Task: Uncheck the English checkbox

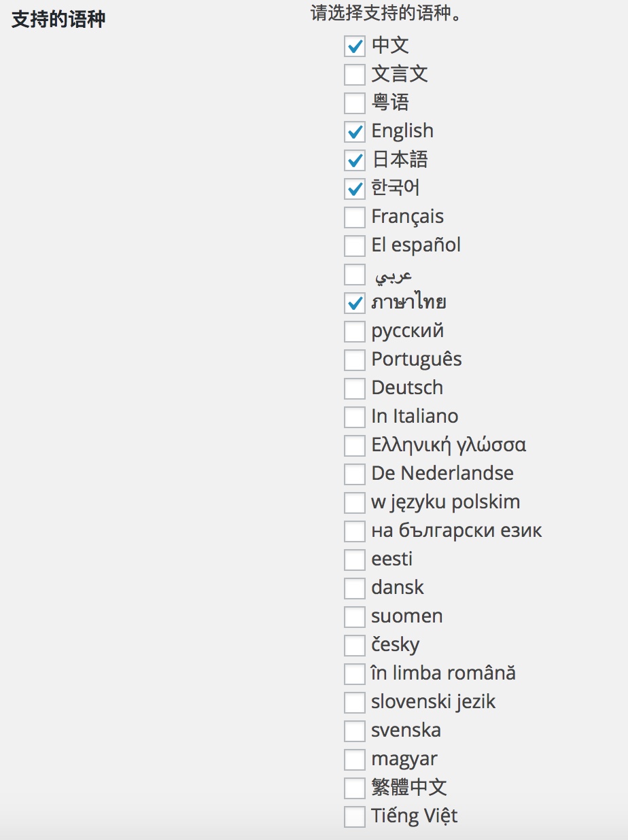Action: [x=355, y=132]
